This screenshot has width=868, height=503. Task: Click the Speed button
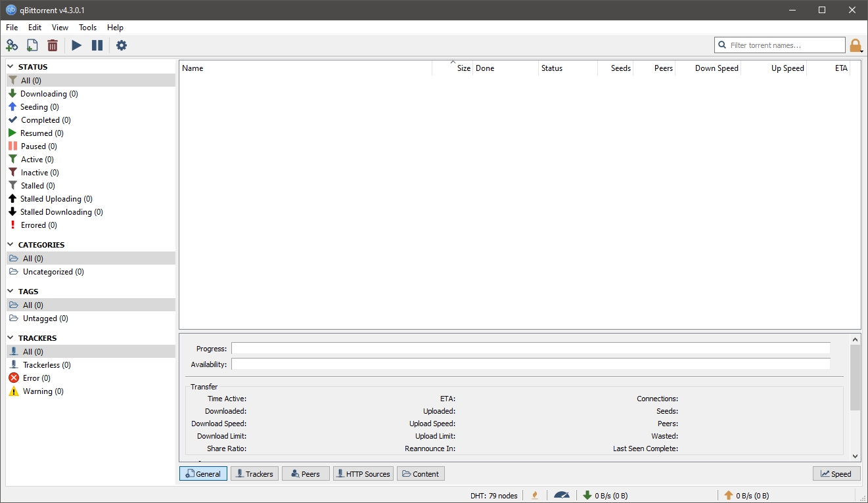click(836, 473)
